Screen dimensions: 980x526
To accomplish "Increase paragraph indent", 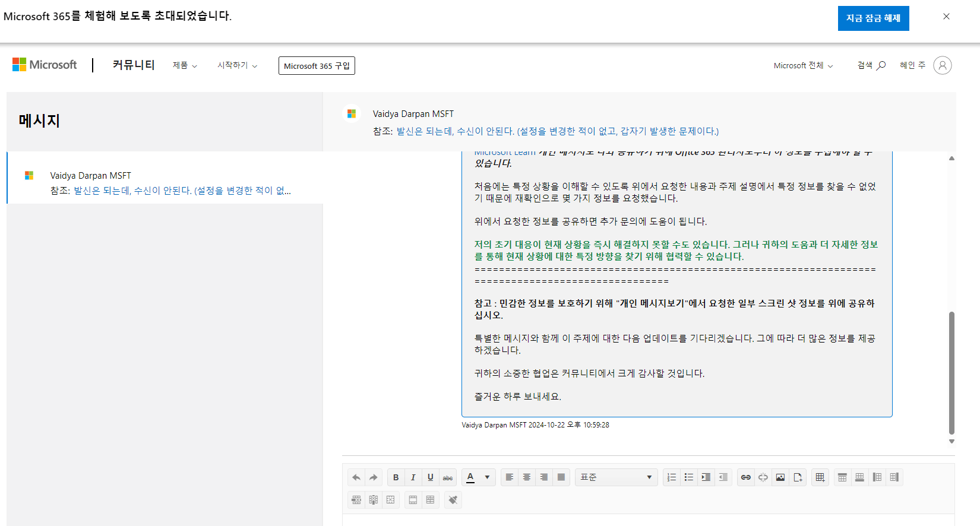I will point(706,477).
